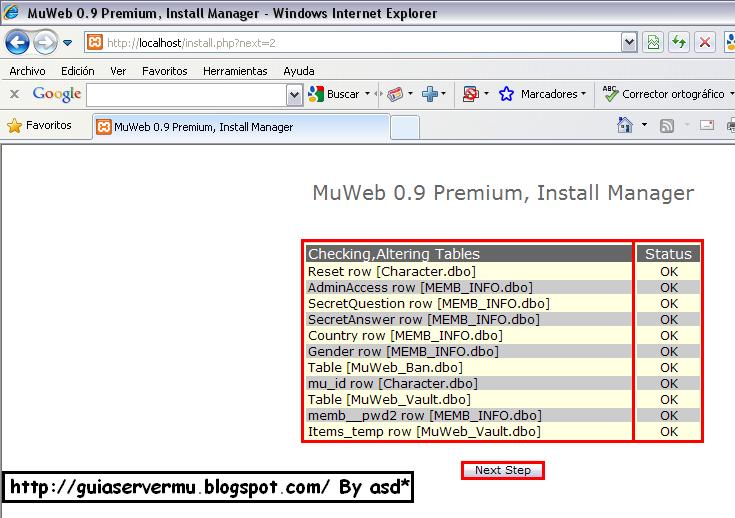Screen dimensions: 735x518
Task: Expand Google search box dropdown arrow
Action: pos(294,95)
